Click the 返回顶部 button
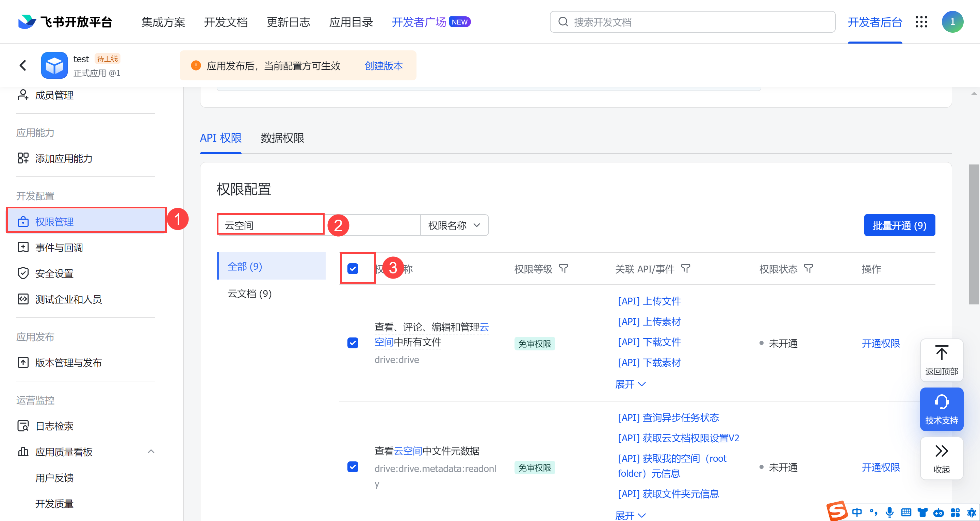This screenshot has width=980, height=521. coord(941,360)
